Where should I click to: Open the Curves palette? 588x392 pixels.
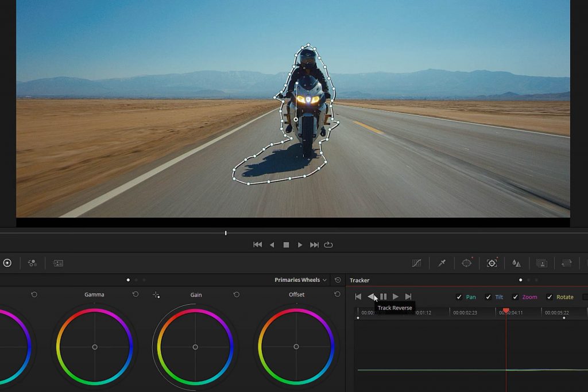pyautogui.click(x=416, y=263)
